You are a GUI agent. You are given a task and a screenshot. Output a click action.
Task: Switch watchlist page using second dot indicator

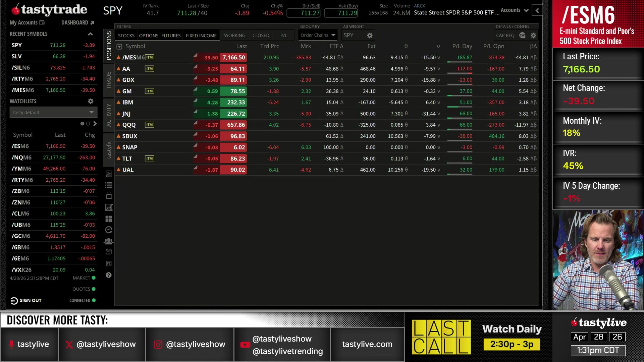click(88, 124)
